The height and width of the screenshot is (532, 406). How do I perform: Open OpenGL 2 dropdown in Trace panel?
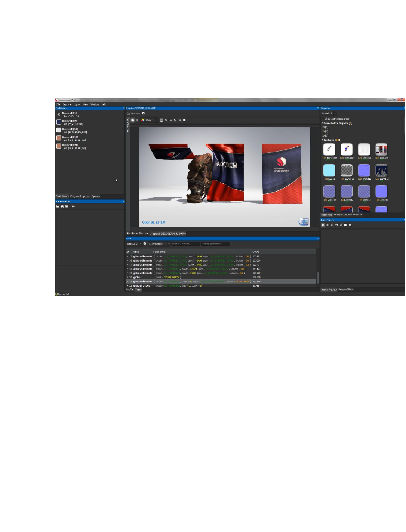(134, 244)
